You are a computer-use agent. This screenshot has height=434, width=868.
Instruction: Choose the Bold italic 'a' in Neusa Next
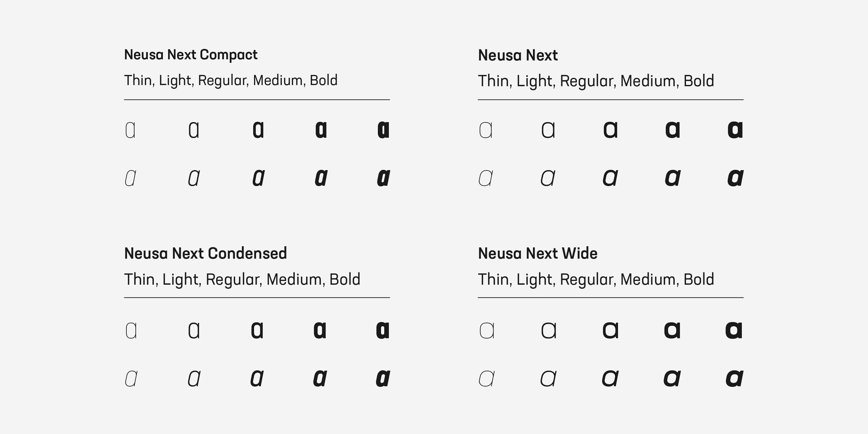pyautogui.click(x=735, y=178)
